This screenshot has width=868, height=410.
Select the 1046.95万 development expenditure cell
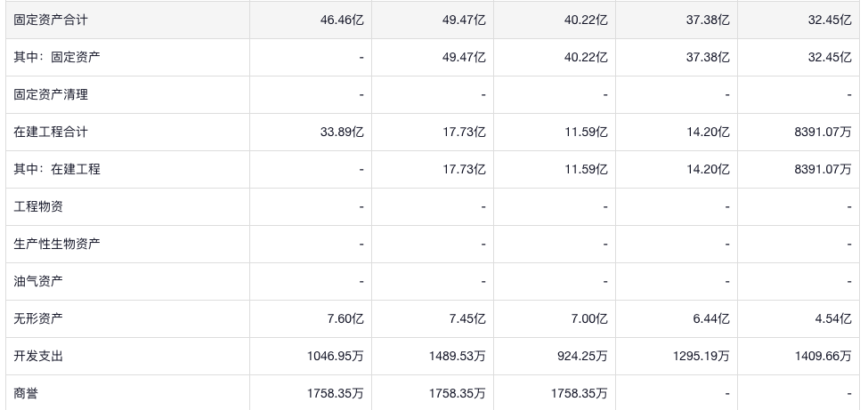[336, 356]
